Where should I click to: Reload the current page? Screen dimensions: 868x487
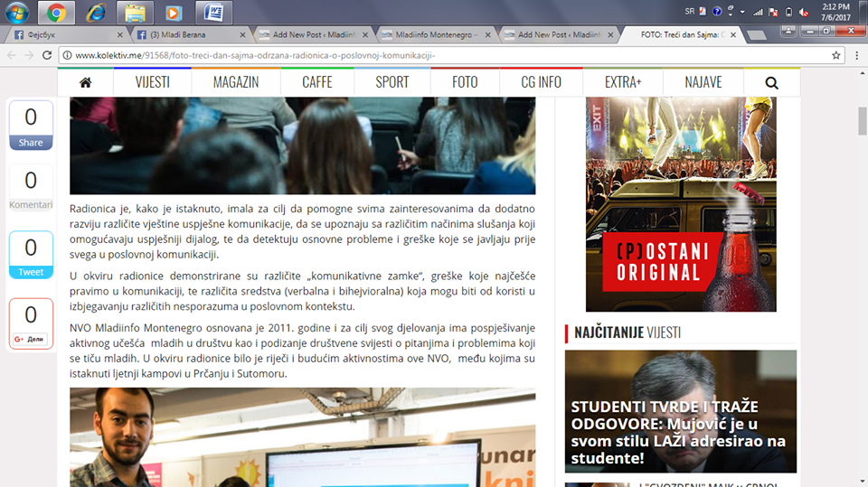coord(47,55)
